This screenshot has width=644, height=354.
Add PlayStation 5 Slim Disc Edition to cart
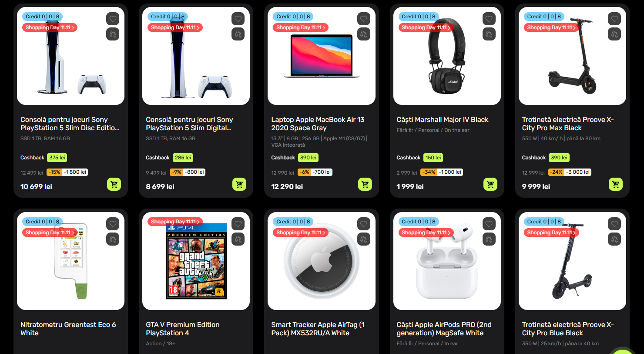tap(114, 184)
